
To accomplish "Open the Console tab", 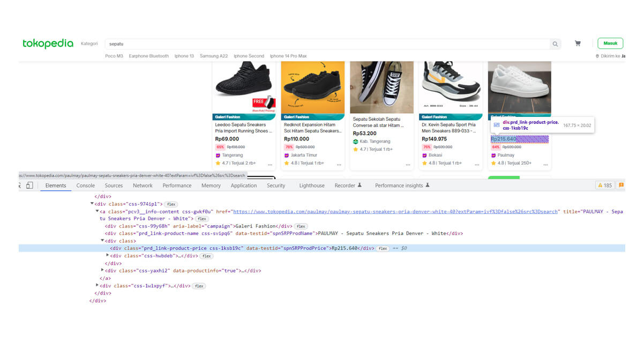I will coord(86,186).
